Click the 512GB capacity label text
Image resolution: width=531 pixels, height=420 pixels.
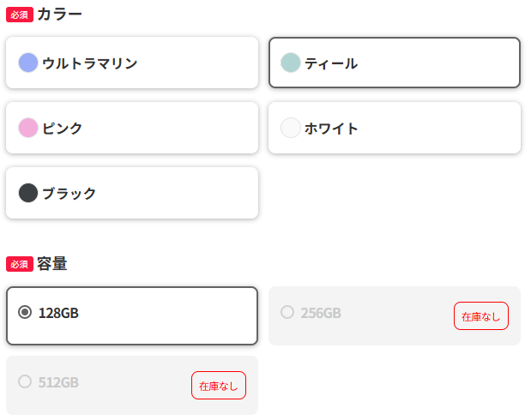click(58, 381)
